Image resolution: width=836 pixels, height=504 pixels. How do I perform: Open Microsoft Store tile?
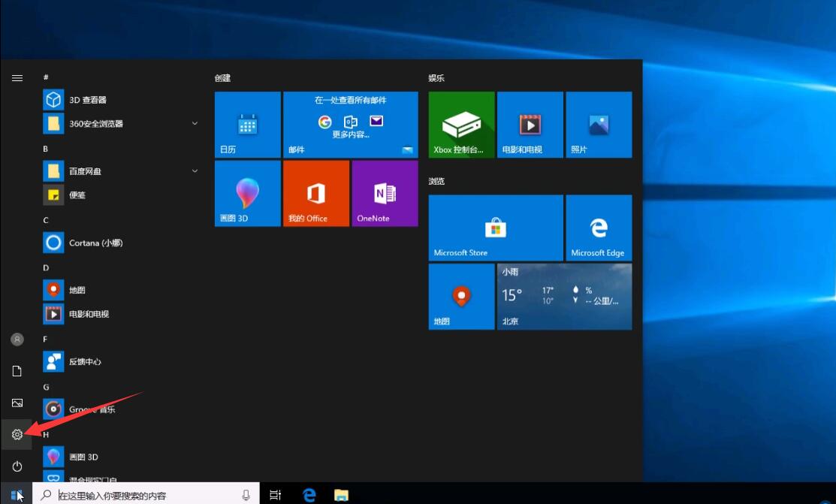click(x=496, y=228)
